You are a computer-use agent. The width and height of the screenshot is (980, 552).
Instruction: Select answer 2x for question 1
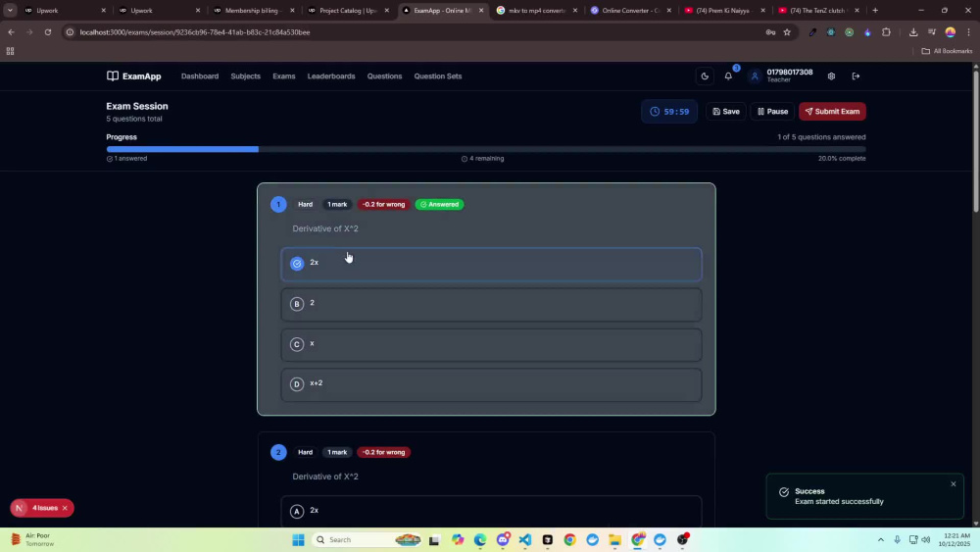491,264
